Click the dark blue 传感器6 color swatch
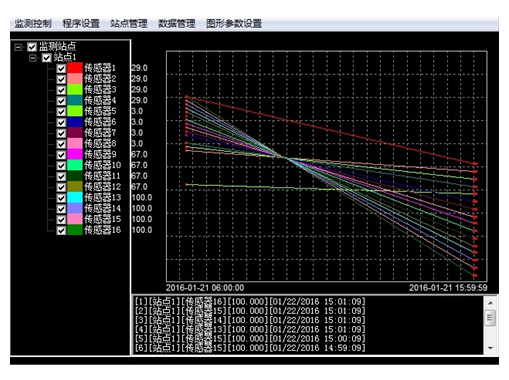The image size is (509, 380). 75,122
